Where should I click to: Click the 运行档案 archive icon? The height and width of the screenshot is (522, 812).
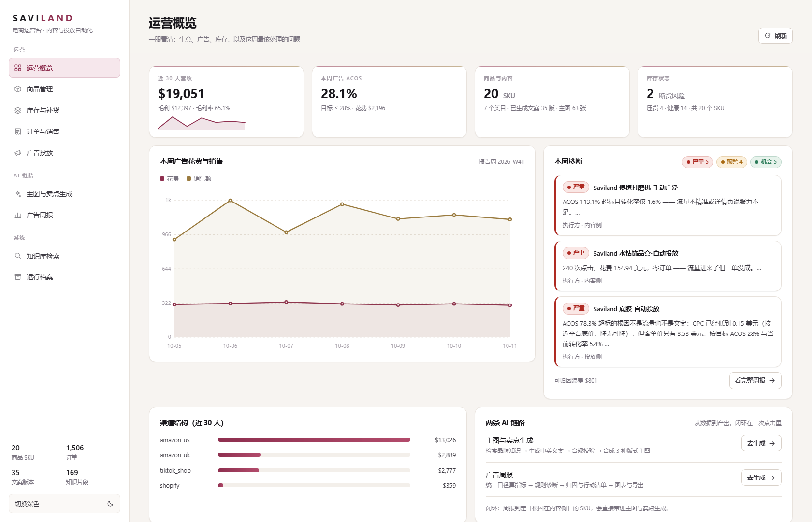click(18, 277)
